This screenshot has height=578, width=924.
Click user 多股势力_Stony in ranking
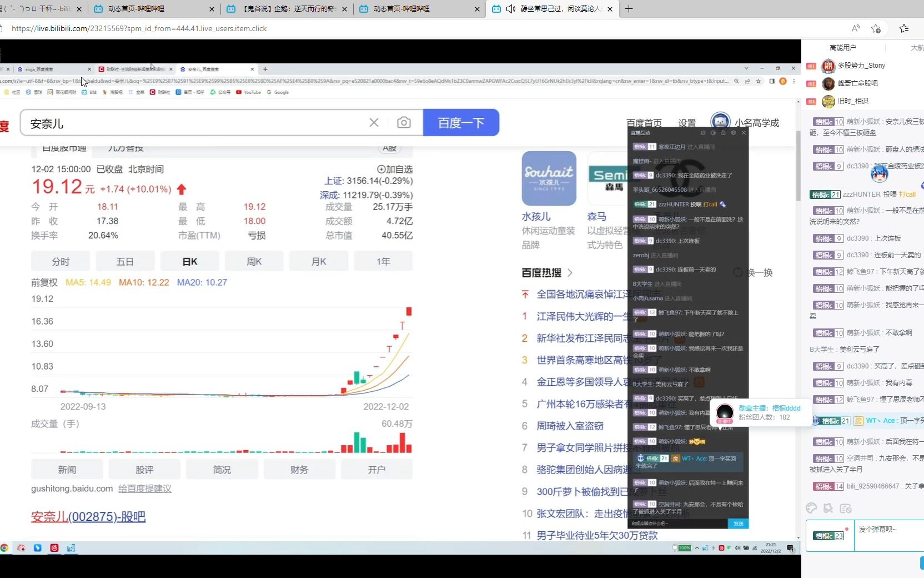click(861, 66)
